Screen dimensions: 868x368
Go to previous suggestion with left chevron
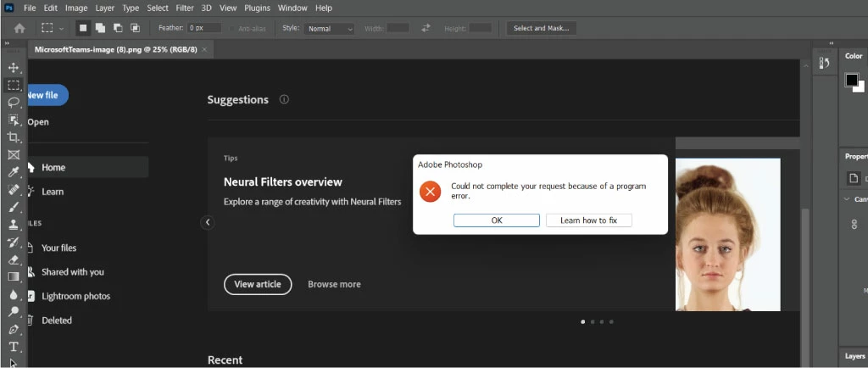pos(208,222)
